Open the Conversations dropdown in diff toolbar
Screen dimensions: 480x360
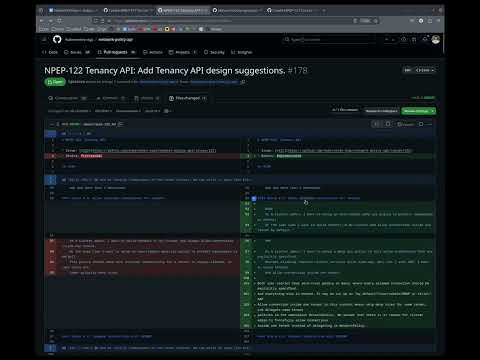point(128,111)
